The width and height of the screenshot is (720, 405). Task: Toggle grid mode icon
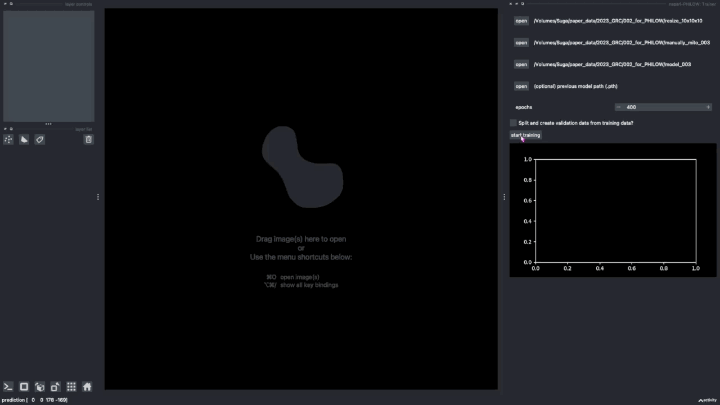click(x=71, y=387)
